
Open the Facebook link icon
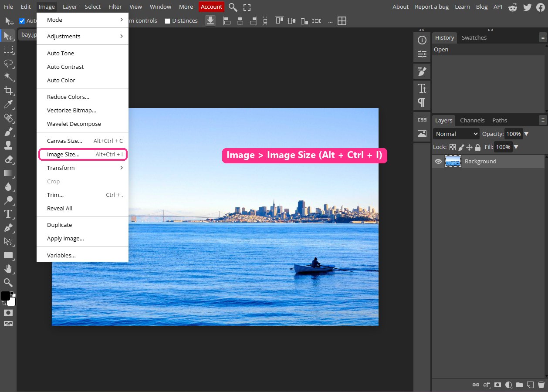(x=541, y=7)
